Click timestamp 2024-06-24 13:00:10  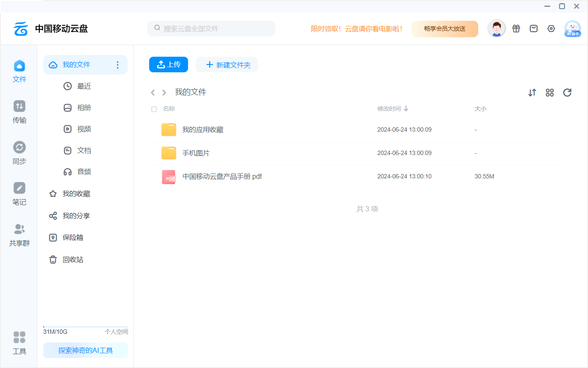pyautogui.click(x=404, y=177)
